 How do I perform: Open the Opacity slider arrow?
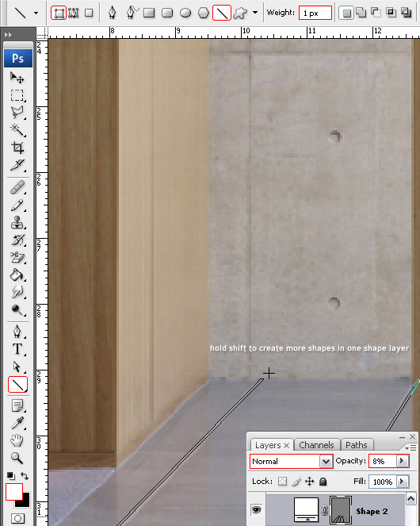click(x=402, y=461)
